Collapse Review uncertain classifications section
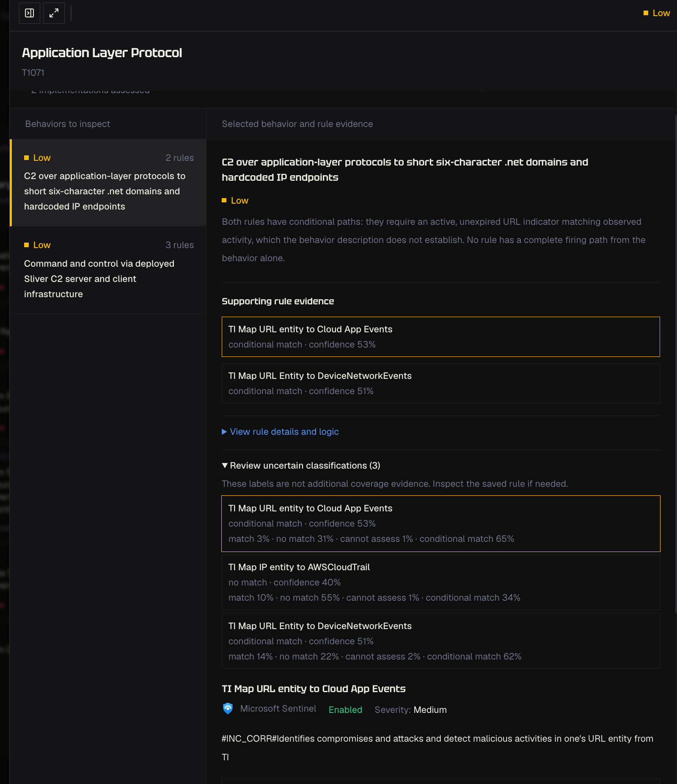 301,466
